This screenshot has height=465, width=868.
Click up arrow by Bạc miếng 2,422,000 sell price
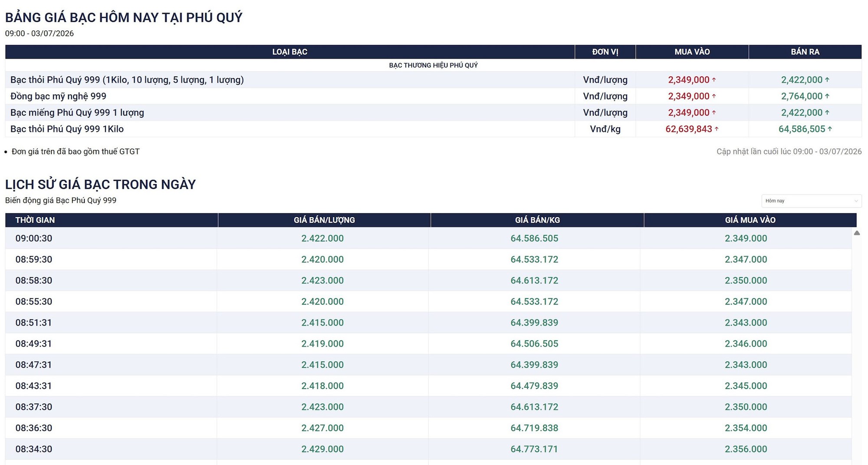click(827, 112)
